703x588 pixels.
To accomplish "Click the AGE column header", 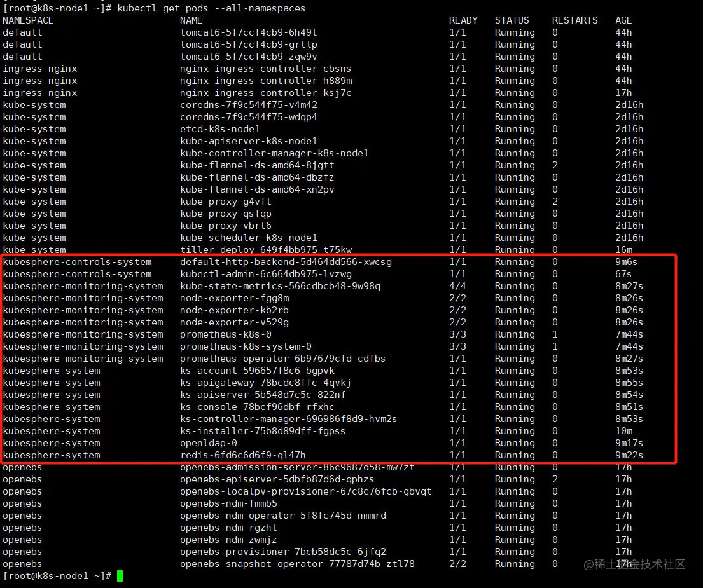I will tap(623, 20).
